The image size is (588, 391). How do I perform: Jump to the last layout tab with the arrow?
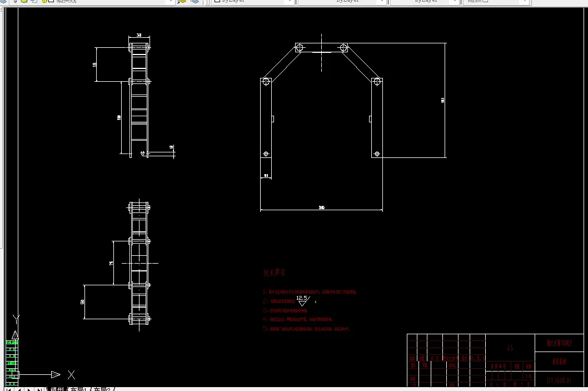pos(39,389)
